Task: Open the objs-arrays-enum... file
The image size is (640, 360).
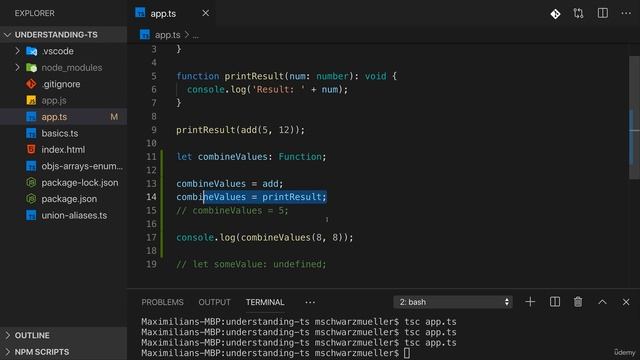Action: click(82, 166)
